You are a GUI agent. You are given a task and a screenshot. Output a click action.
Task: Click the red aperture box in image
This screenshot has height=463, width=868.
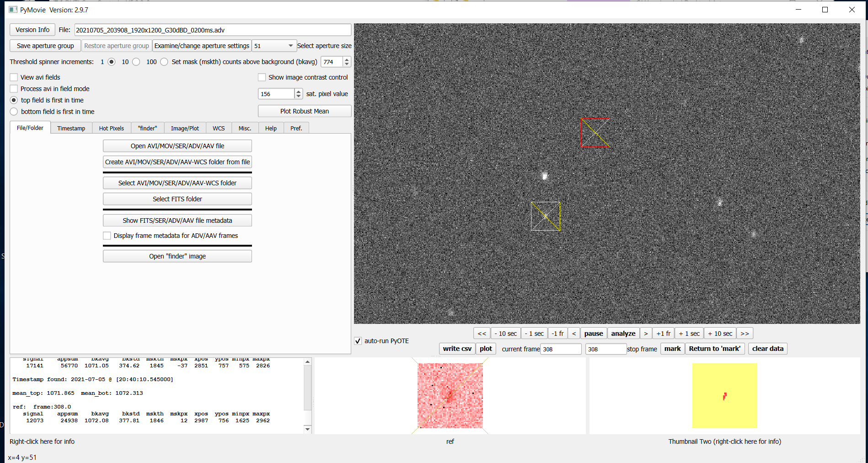point(595,133)
